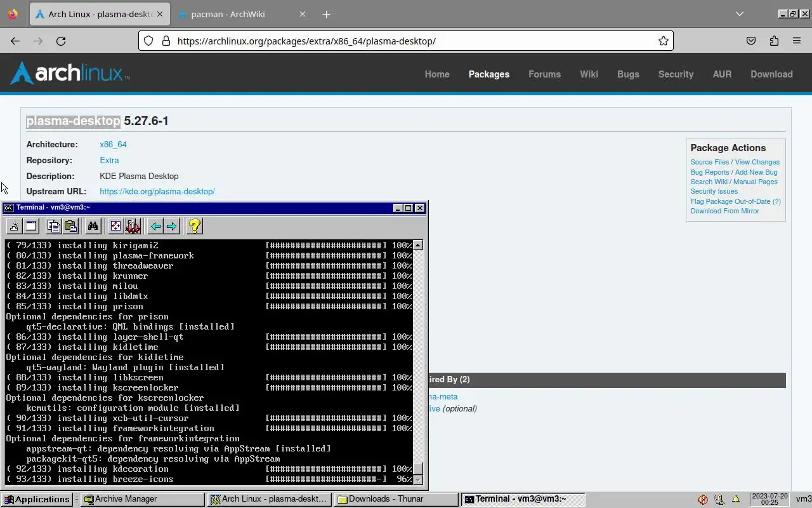Open the kde.org plasma-desktop upstream URL
This screenshot has height=508, width=812.
pyautogui.click(x=157, y=191)
